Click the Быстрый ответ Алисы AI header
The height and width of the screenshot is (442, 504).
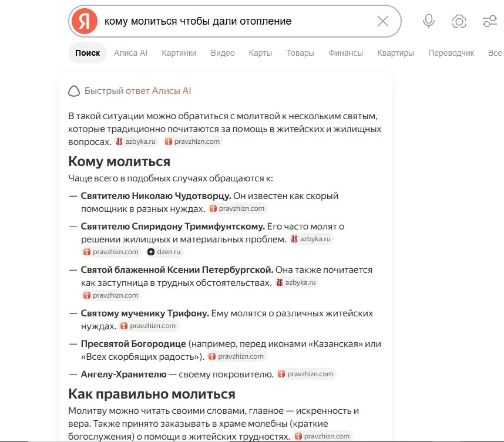137,91
